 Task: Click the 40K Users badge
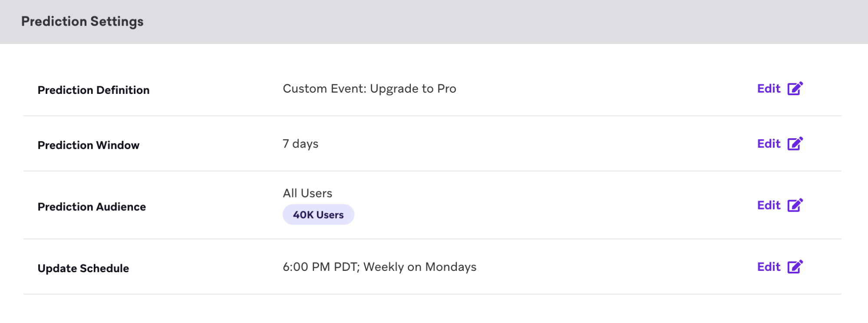318,215
